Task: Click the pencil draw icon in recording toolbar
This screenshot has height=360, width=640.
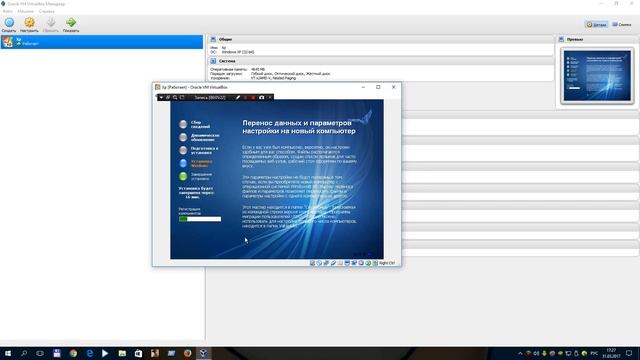Action: tap(238, 98)
